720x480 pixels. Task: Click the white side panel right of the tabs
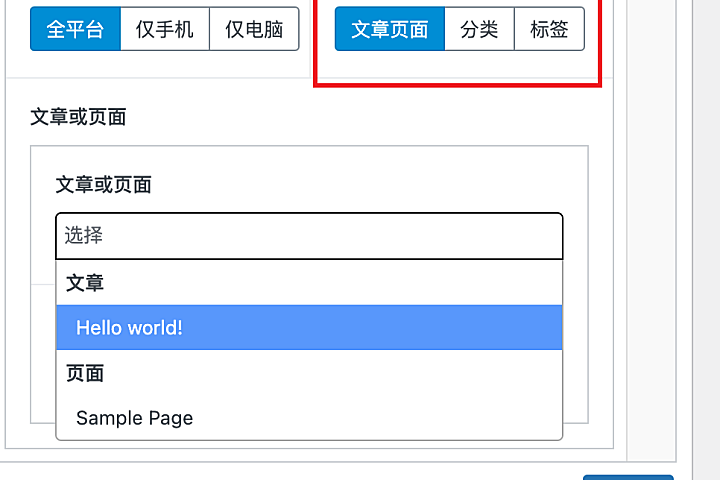659,200
